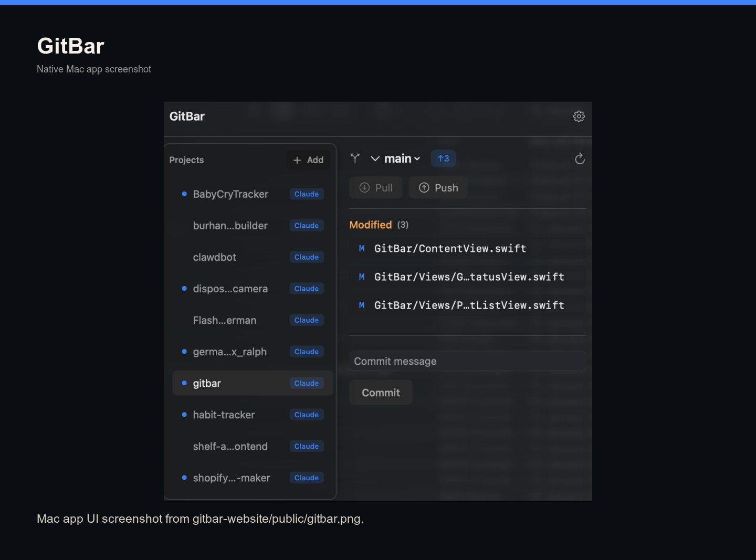Click Claude badge on clawdbot row
Screen dimensions: 756x560
307,257
